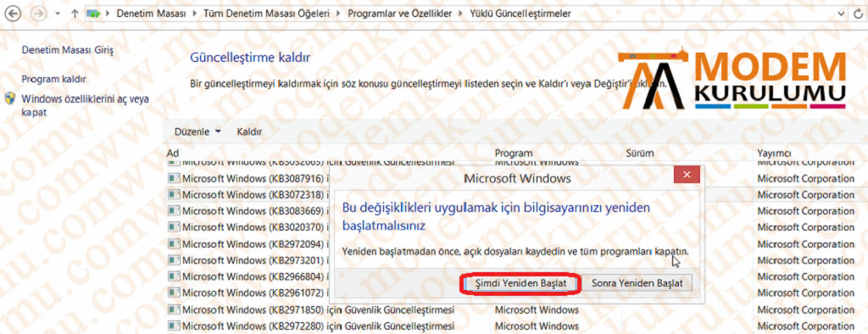868x334 pixels.
Task: Click shield icon beside Windows özelliklerini
Action: pyautogui.click(x=10, y=99)
